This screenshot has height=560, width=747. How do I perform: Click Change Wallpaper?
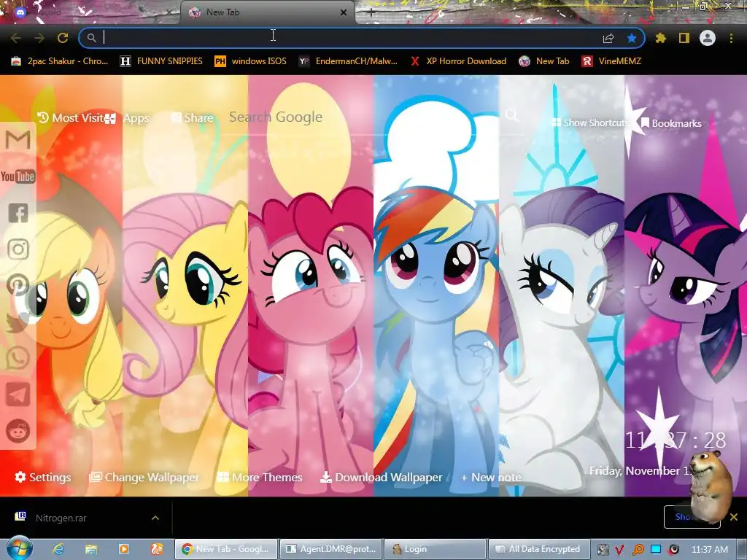[x=144, y=477]
